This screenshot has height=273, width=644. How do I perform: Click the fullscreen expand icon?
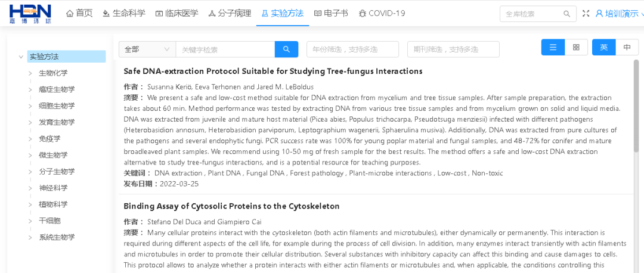point(586,14)
